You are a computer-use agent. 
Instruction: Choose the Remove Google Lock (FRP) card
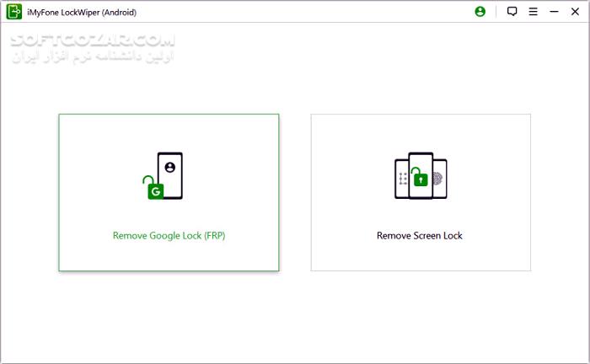point(169,192)
